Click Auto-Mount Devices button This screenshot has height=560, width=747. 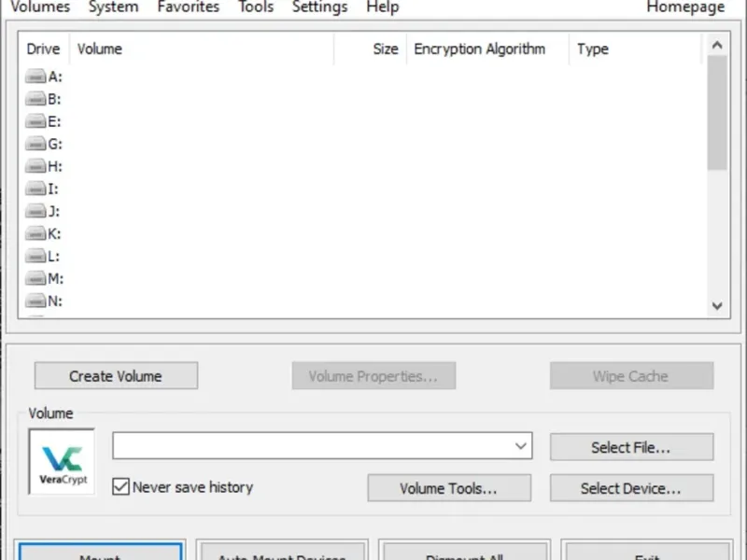[282, 551]
